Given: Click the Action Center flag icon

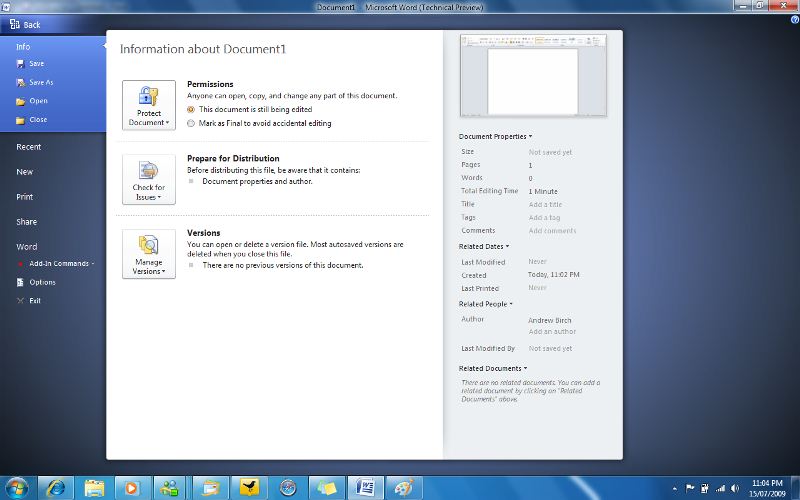Looking at the screenshot, I should coord(690,488).
